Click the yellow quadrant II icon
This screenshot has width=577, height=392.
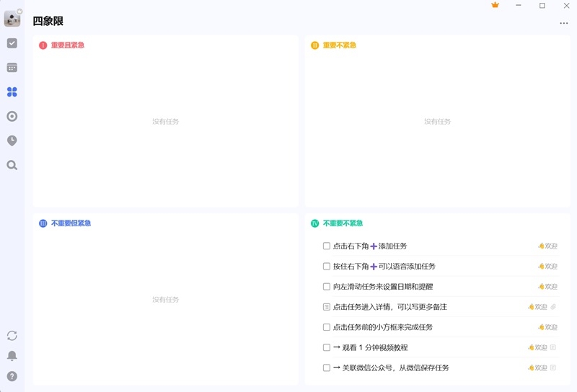click(315, 45)
